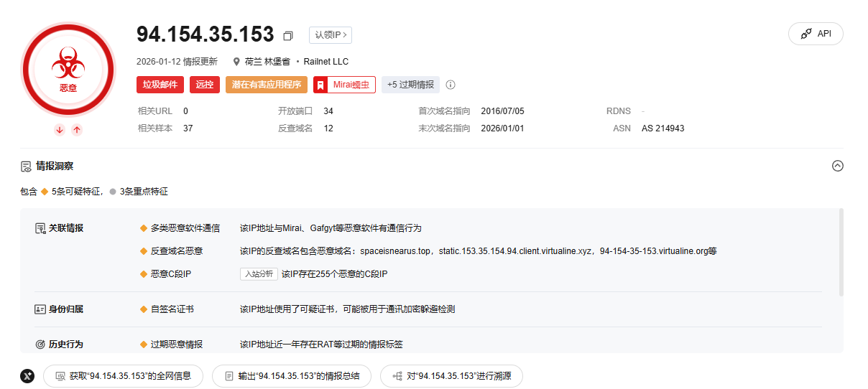This screenshot has width=868, height=389.
Task: Click the 自签名证书 item
Action: pos(172,309)
